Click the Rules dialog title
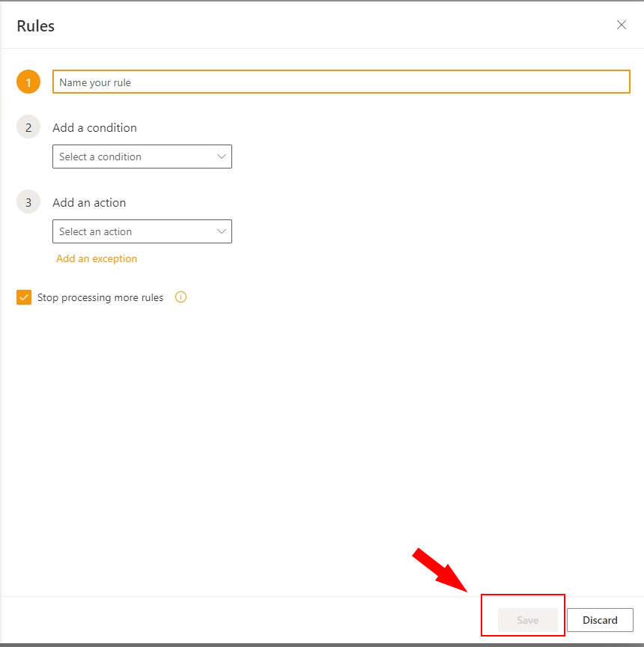This screenshot has height=647, width=644. (36, 26)
